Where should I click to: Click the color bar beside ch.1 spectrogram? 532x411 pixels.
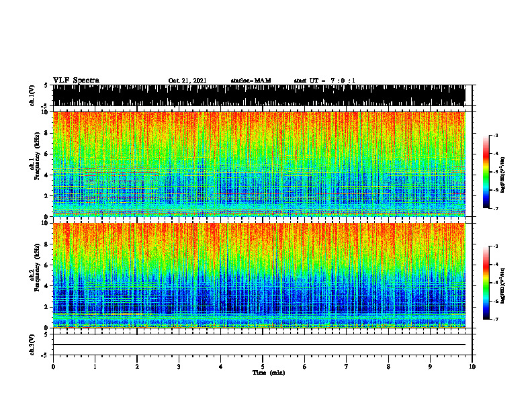click(x=486, y=172)
